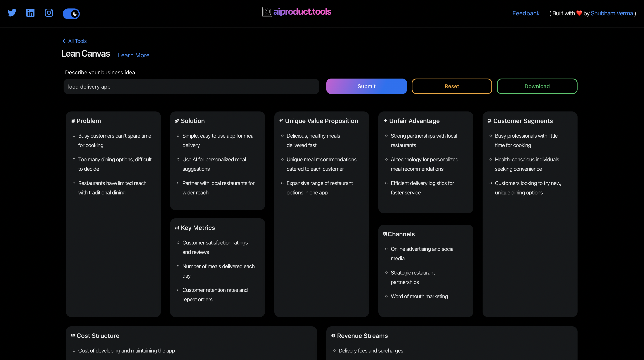
Task: Follow the Shubham Verma link
Action: (x=612, y=13)
